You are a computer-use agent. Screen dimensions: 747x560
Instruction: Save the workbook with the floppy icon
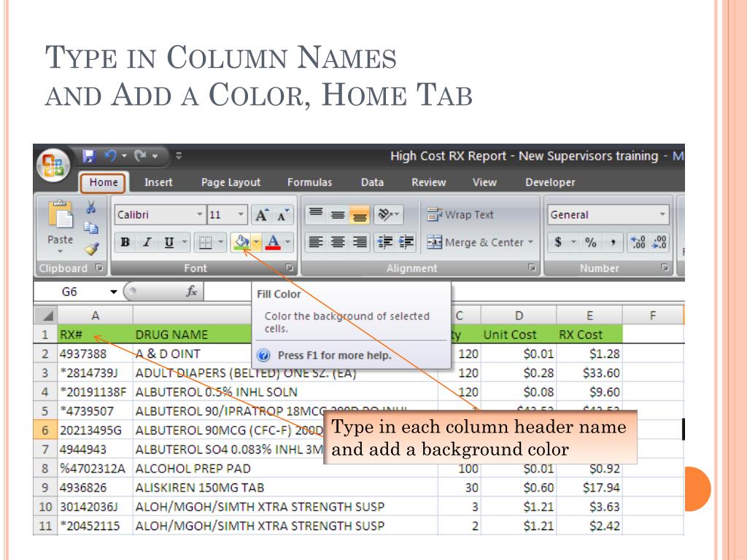tap(89, 156)
